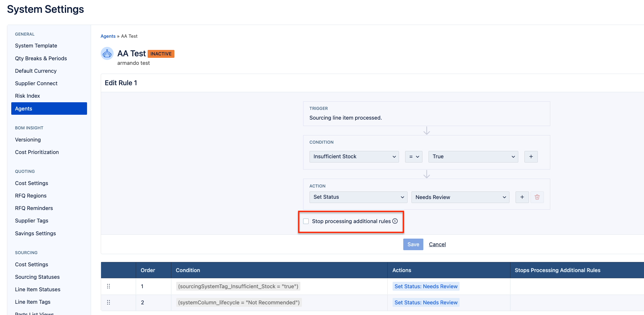Open the Set Status action dropdown

click(358, 197)
